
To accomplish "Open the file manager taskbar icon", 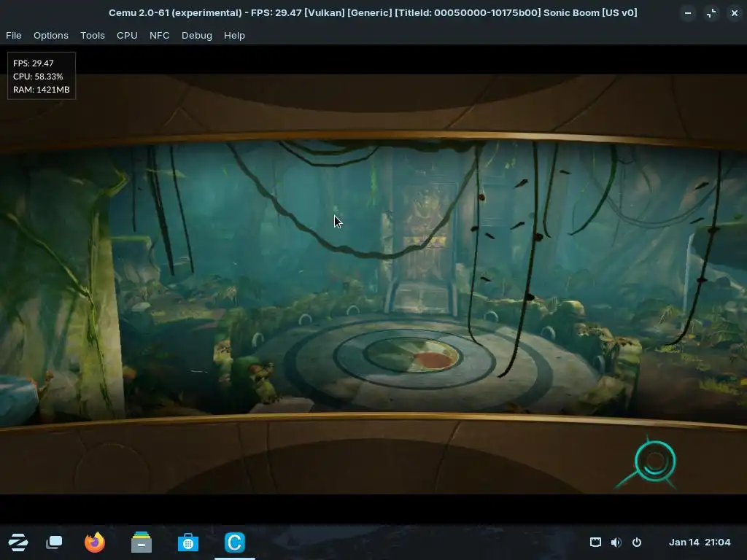I will [141, 542].
